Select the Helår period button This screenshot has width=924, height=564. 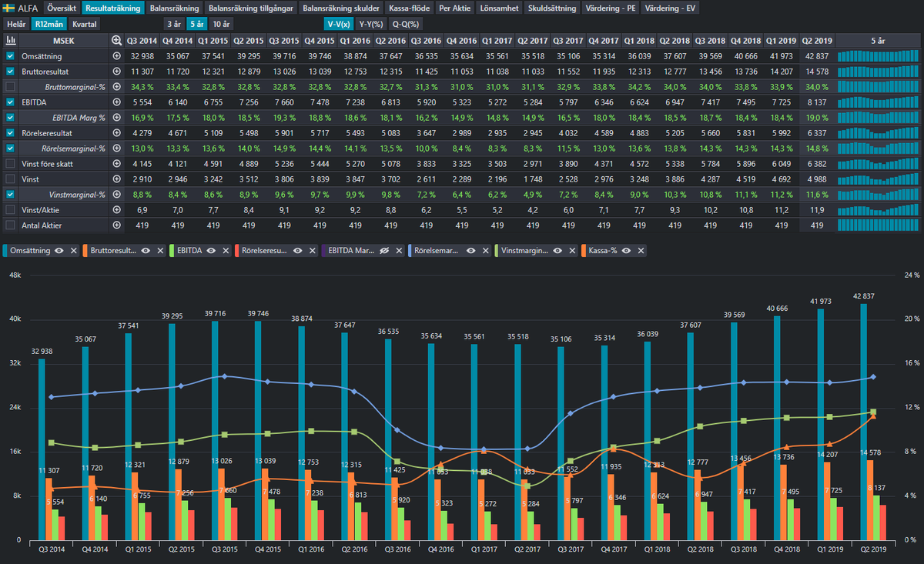pos(16,24)
